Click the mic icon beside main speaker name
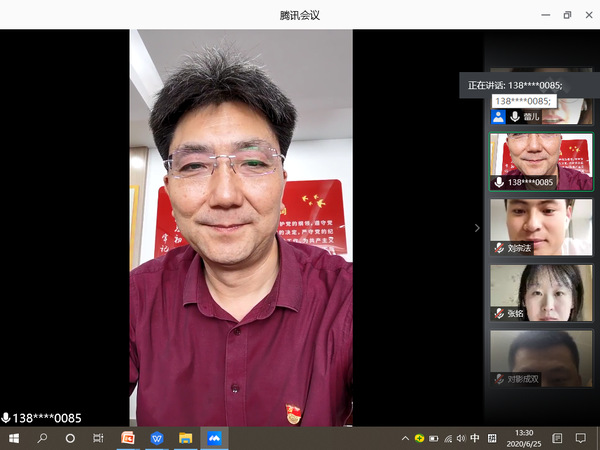The width and height of the screenshot is (600, 450). click(x=6, y=418)
